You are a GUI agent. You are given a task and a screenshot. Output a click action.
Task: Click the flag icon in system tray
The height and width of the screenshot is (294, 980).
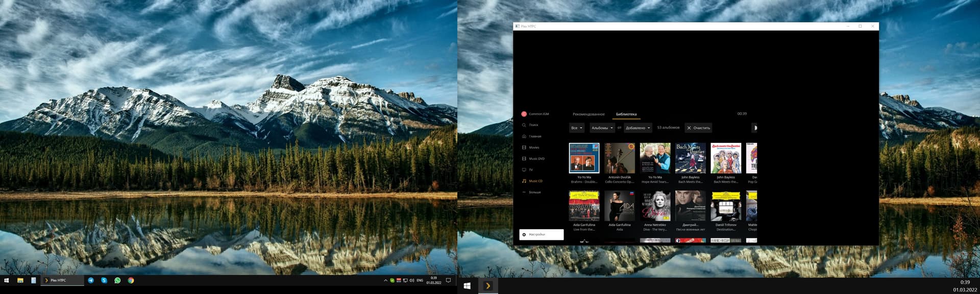click(399, 280)
